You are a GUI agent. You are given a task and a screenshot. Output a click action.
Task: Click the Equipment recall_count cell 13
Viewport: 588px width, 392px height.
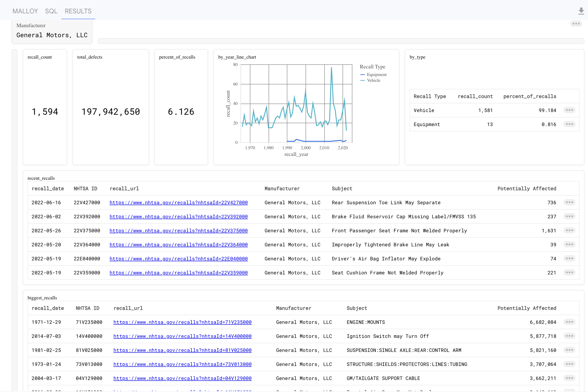pyautogui.click(x=490, y=124)
